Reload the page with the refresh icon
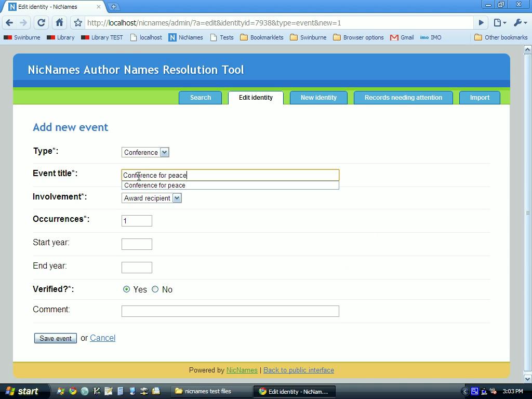The image size is (532, 399). 41,23
